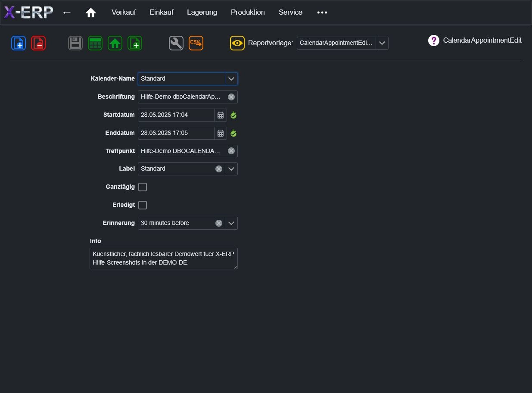The width and height of the screenshot is (532, 393).
Task: Clear the Treffpunkt field
Action: 231,151
